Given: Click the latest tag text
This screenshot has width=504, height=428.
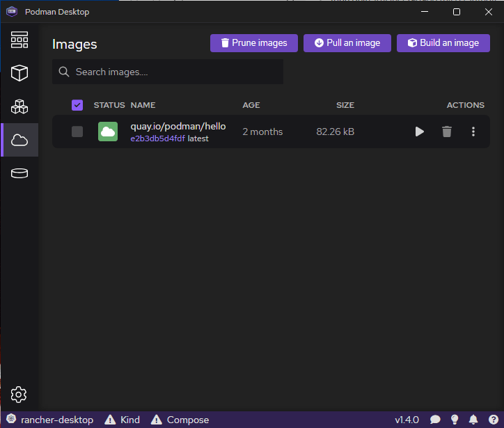Looking at the screenshot, I should pyautogui.click(x=198, y=138).
